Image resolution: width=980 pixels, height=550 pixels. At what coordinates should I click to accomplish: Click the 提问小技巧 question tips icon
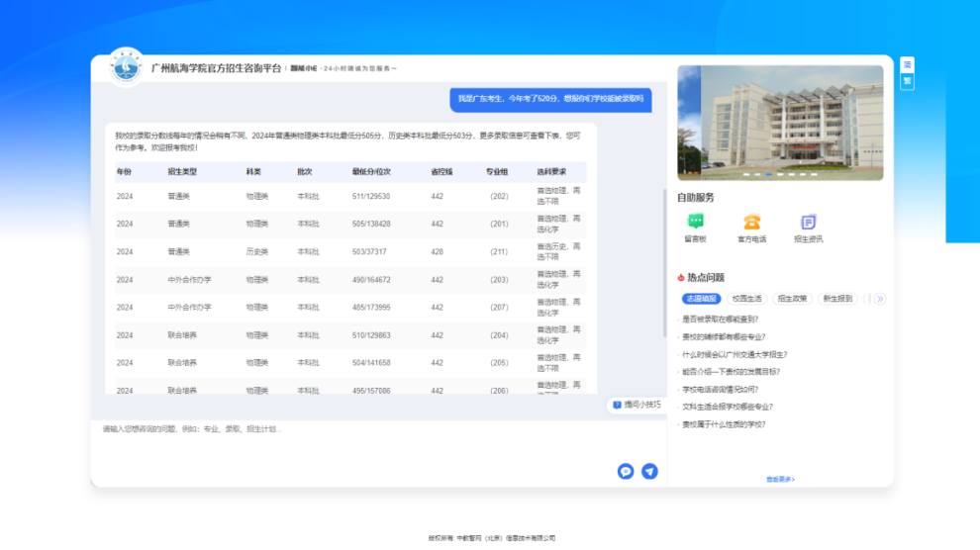point(617,405)
